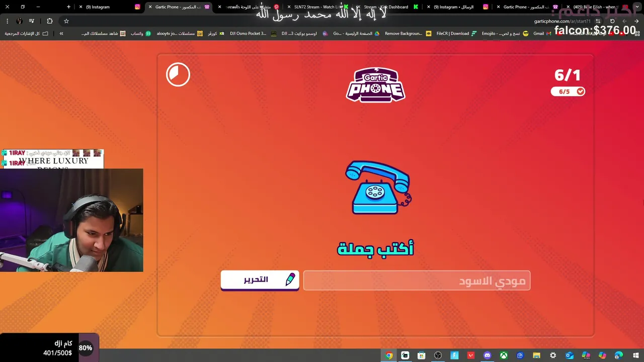Image resolution: width=644 pixels, height=362 pixels.
Task: Open OBS Studio from the taskbar
Action: [438, 355]
